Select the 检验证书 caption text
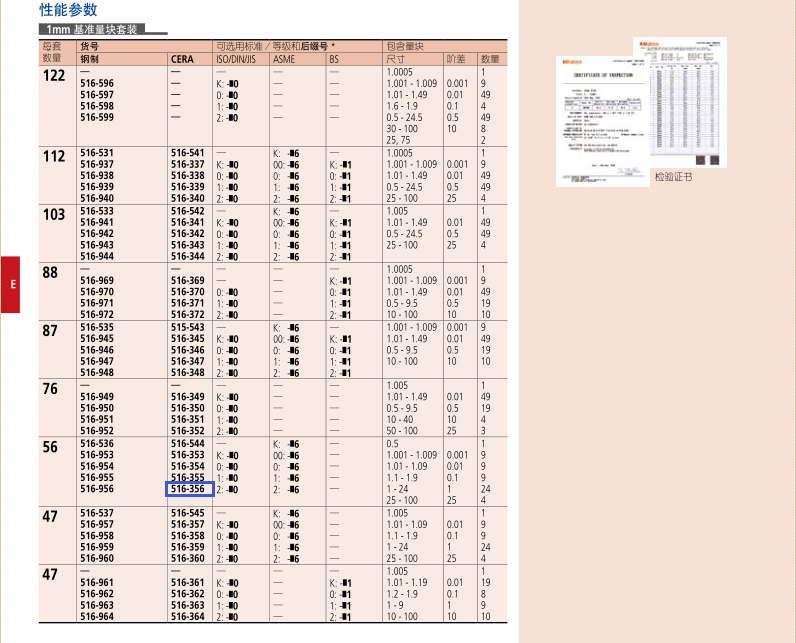Image resolution: width=796 pixels, height=643 pixels. tap(673, 177)
